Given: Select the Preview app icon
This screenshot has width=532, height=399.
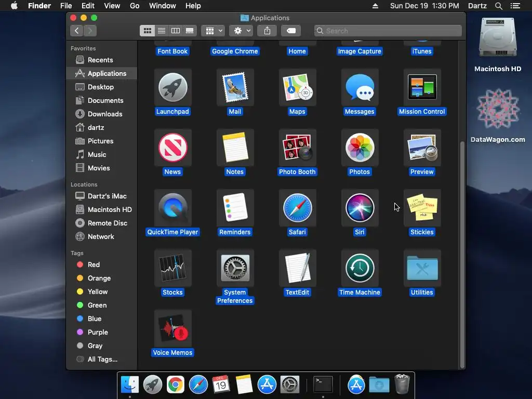Looking at the screenshot, I should point(422,148).
